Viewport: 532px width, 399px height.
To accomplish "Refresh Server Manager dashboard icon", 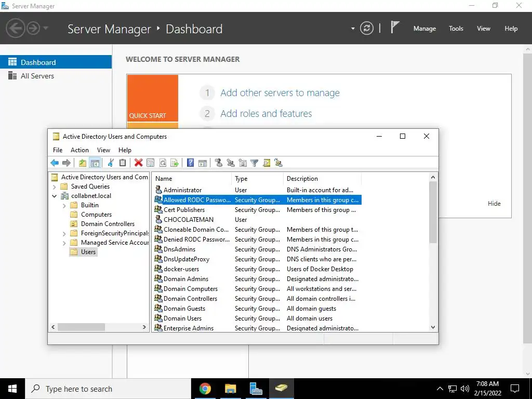I will tap(367, 28).
